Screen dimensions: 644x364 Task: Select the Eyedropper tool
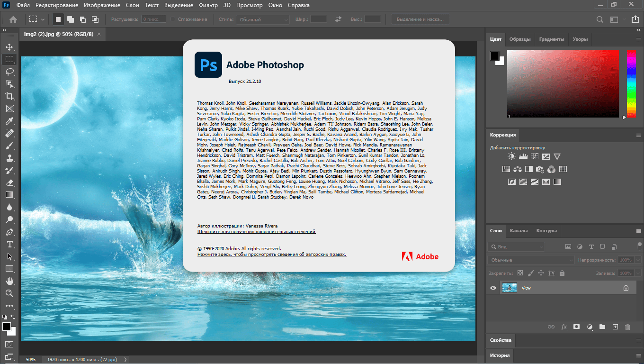click(x=9, y=121)
